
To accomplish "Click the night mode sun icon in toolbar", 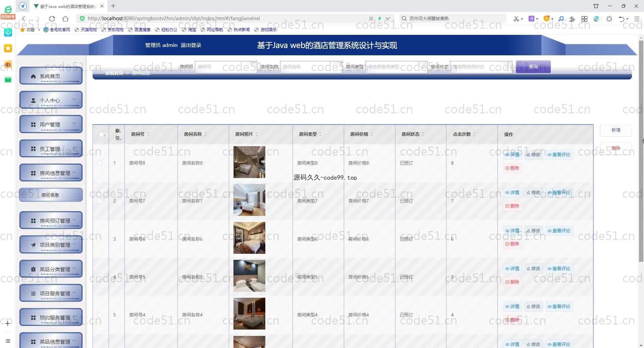I will (609, 19).
